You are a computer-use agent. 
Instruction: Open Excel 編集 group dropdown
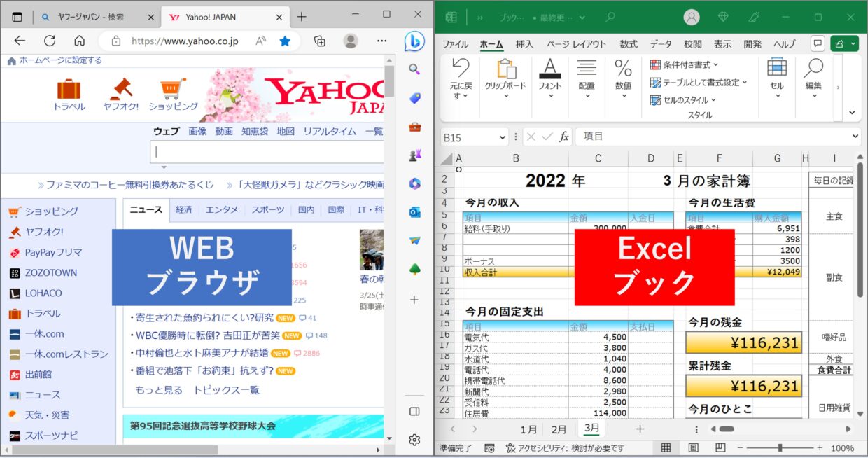(x=813, y=96)
